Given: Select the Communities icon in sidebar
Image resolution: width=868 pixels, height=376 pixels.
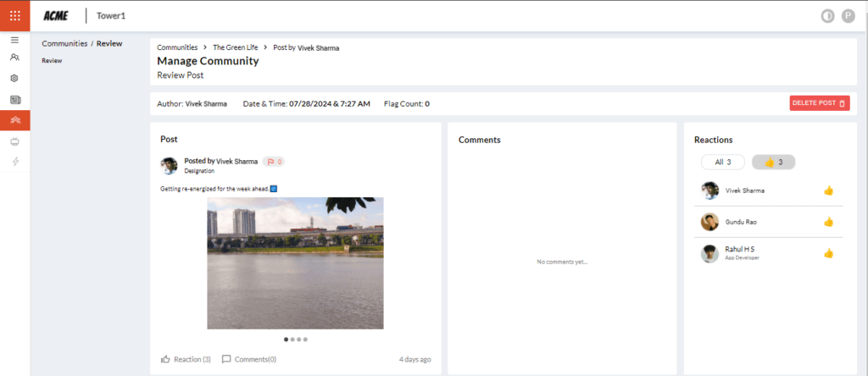Looking at the screenshot, I should pyautogui.click(x=14, y=120).
